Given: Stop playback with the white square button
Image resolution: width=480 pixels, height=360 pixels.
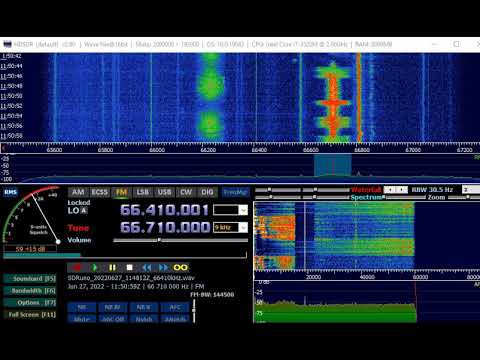Looking at the screenshot, I should pyautogui.click(x=130, y=268).
